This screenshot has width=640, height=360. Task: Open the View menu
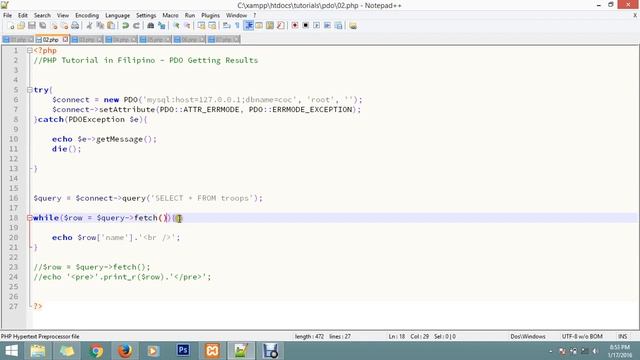62,16
